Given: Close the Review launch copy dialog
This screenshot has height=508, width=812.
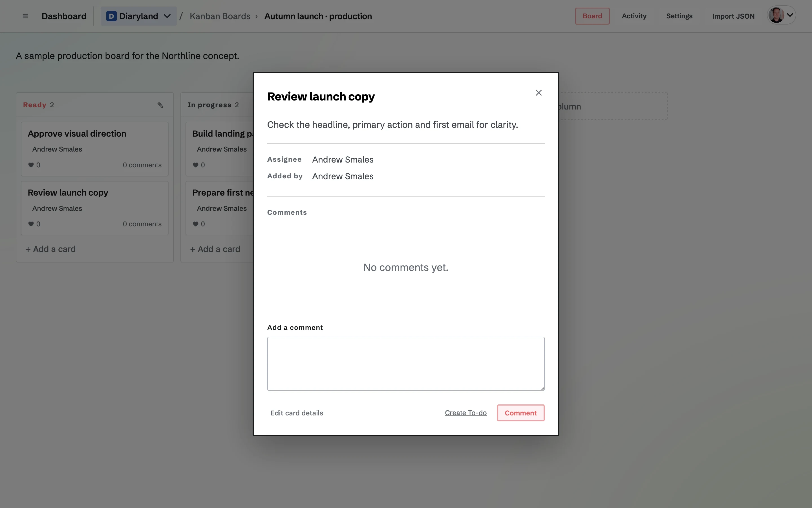Looking at the screenshot, I should 539,93.
